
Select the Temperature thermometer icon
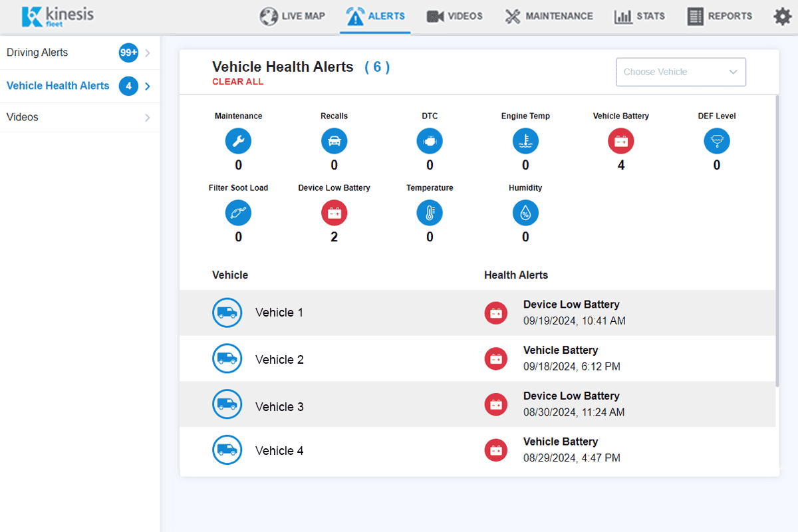[430, 213]
